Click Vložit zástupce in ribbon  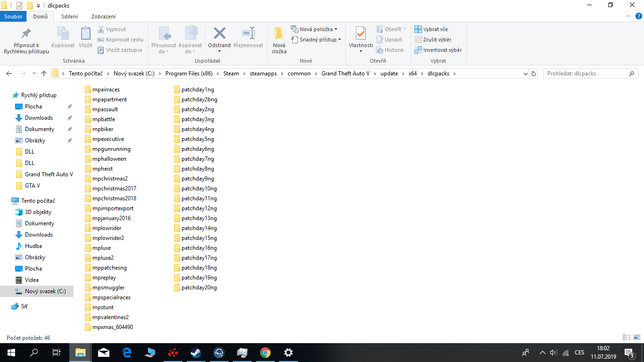click(120, 50)
